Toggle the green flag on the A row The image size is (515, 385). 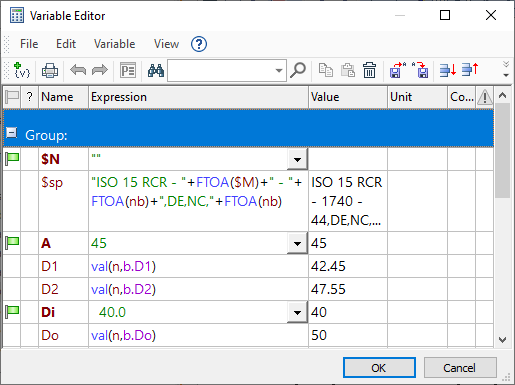tap(12, 243)
